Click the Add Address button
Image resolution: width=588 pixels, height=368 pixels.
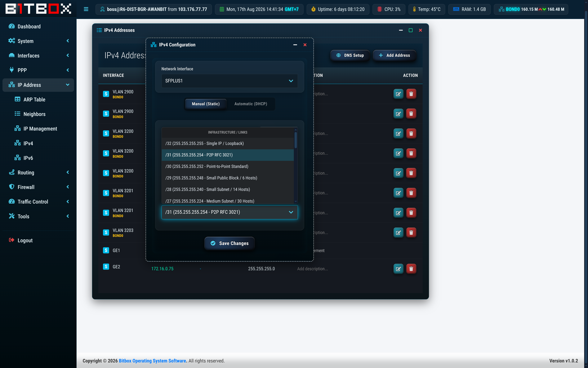[394, 55]
